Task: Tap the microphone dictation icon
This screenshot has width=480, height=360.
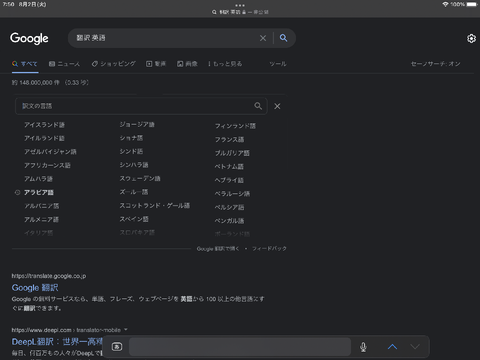Action: click(363, 347)
